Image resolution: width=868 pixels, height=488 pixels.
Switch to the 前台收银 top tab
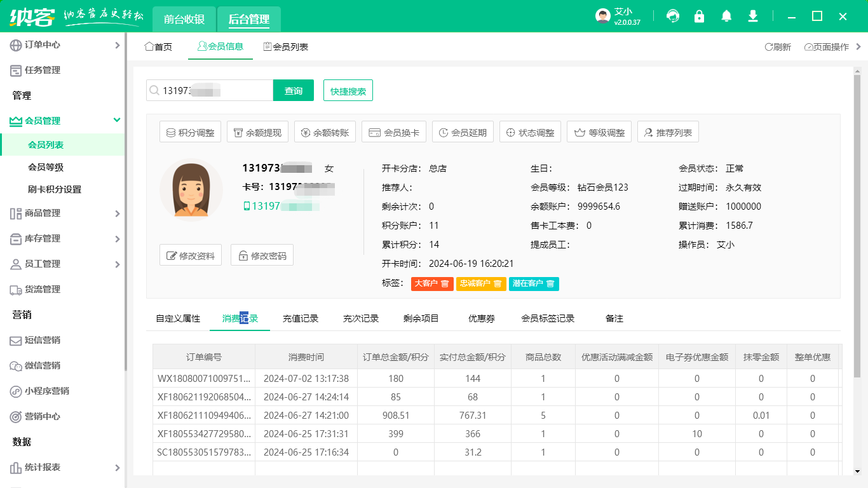coord(184,19)
